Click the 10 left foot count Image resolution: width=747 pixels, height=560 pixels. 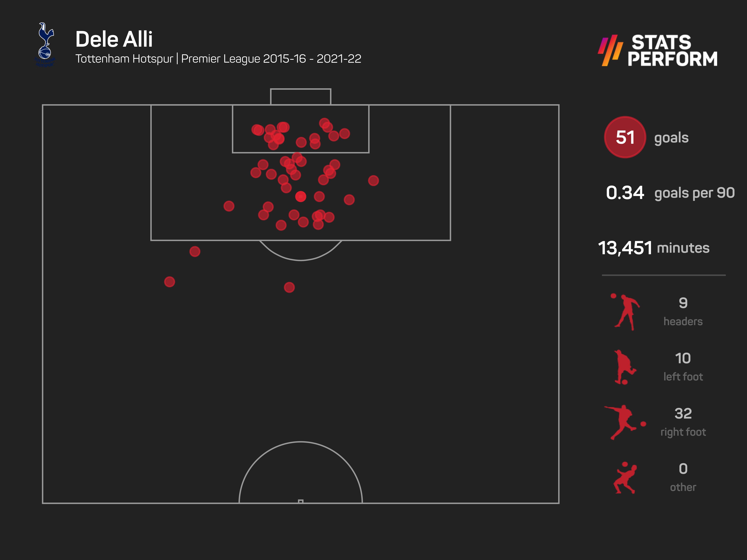click(683, 358)
